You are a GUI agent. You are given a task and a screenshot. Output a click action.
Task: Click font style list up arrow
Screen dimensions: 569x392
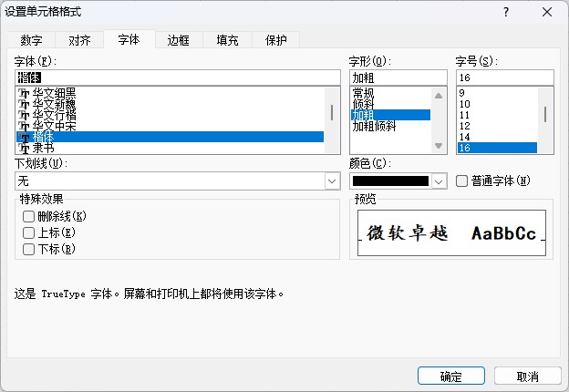pyautogui.click(x=439, y=96)
